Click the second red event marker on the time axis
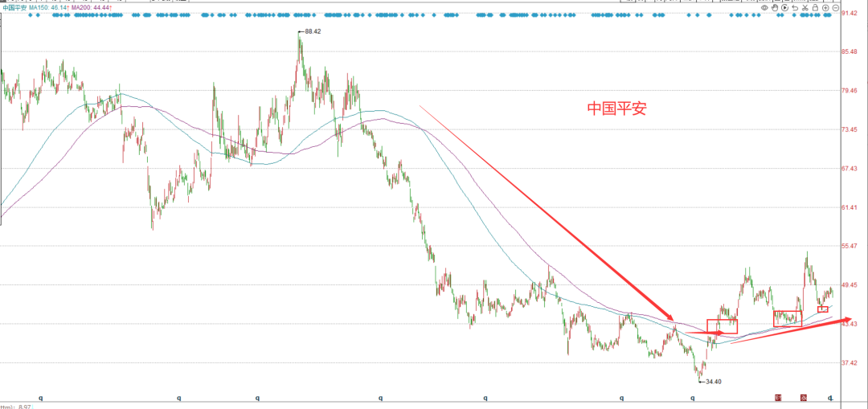Screen dimensions: 868x409 (x=804, y=398)
